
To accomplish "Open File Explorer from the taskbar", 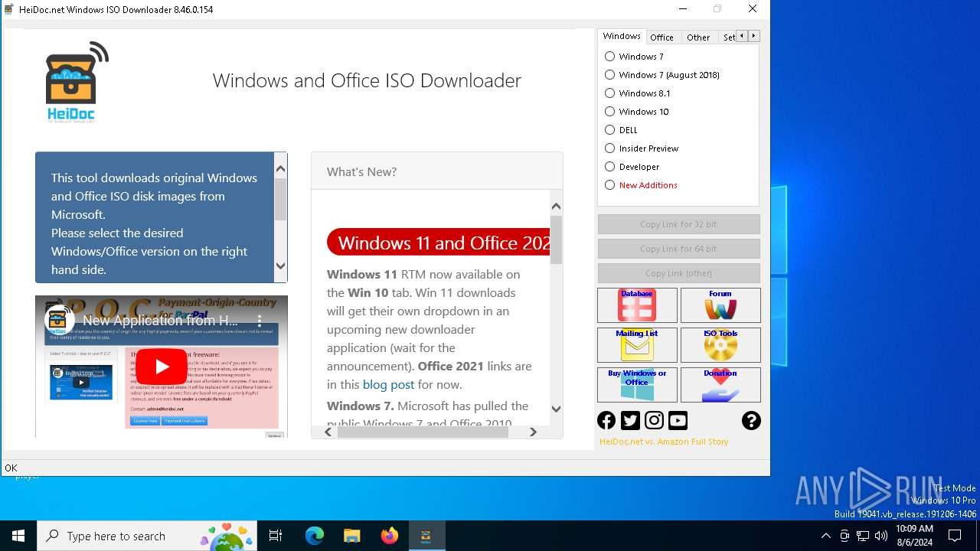I will point(351,536).
